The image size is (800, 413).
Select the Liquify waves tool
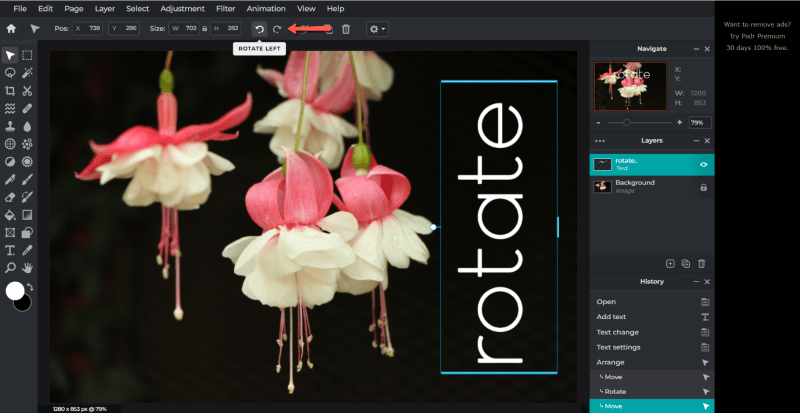(10, 108)
